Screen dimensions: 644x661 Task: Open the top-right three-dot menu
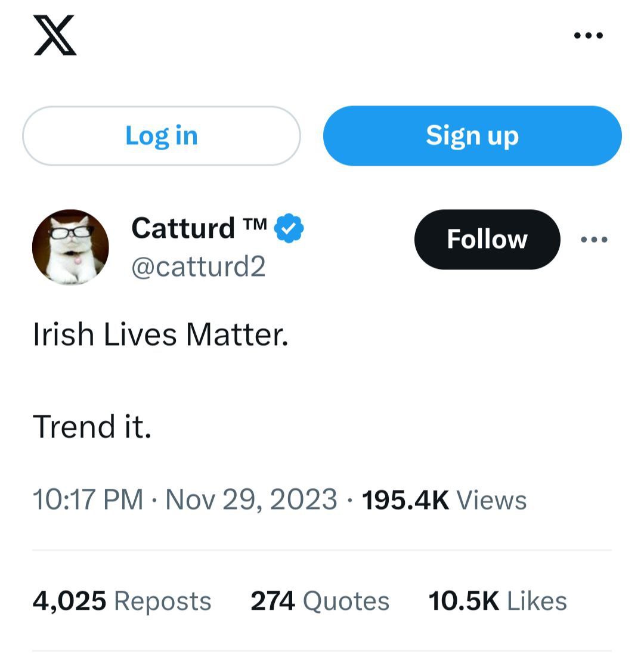point(588,36)
